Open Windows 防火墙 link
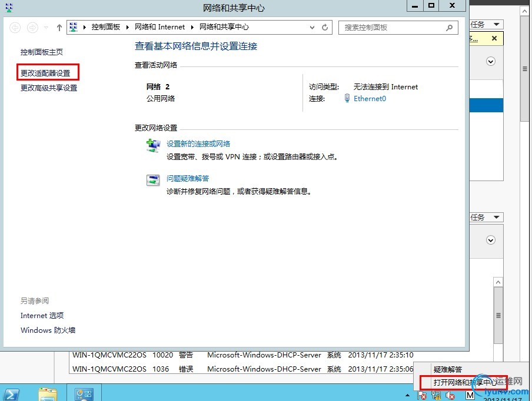The height and width of the screenshot is (401, 532). point(48,330)
